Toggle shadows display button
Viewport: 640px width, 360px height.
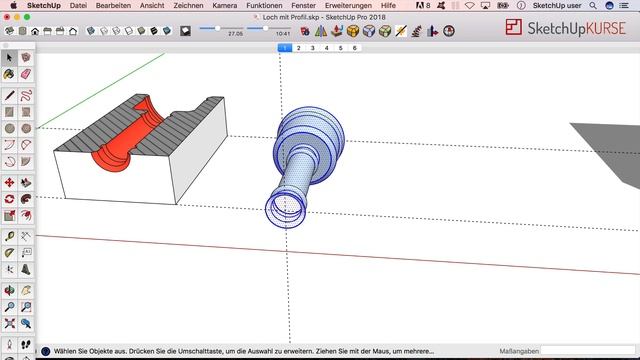point(186,31)
